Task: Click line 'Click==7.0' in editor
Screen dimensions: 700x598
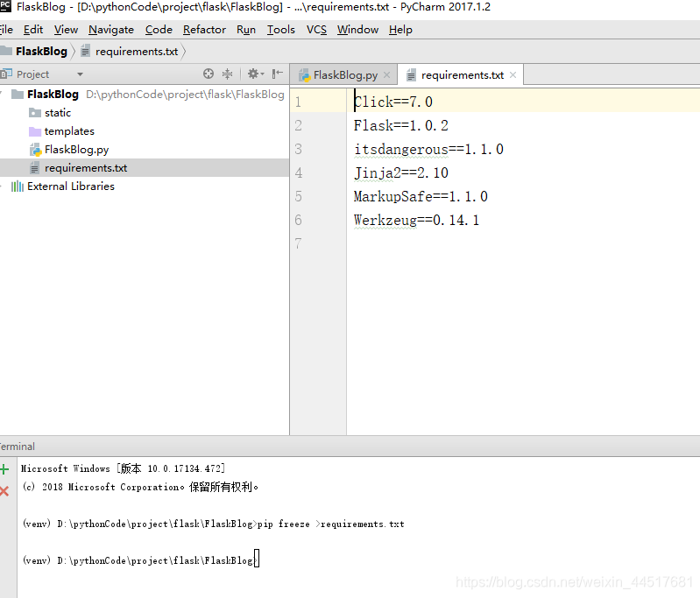Action: [x=393, y=102]
